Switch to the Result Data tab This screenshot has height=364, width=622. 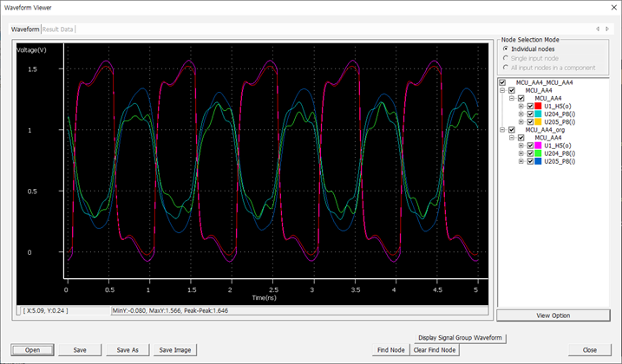point(58,29)
